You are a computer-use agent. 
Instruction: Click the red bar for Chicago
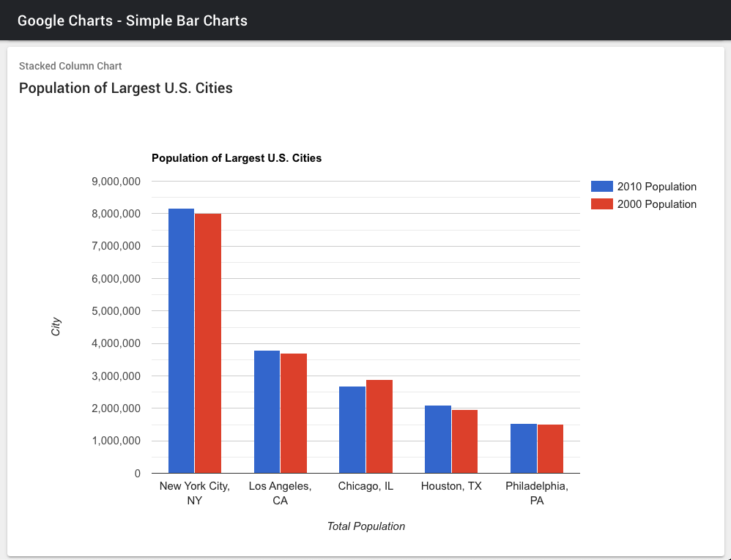(x=379, y=427)
